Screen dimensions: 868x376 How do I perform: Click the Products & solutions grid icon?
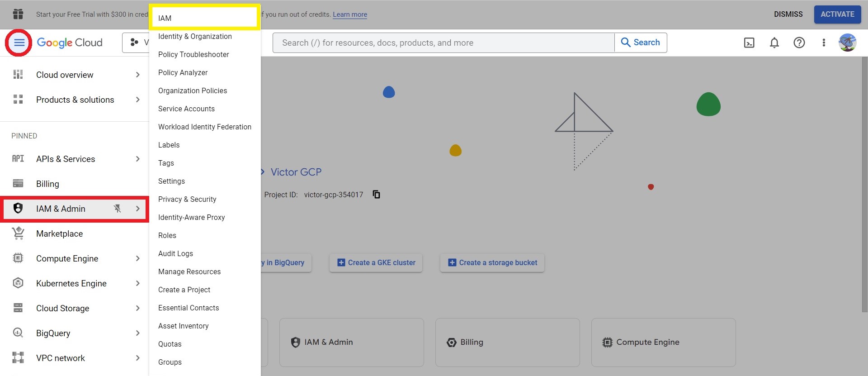pos(18,100)
